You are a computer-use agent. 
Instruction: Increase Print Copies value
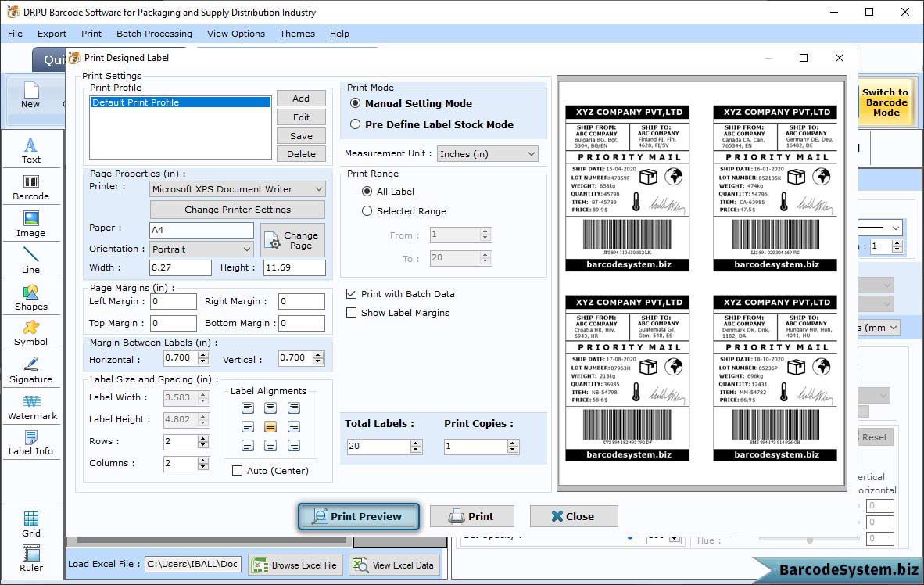(x=513, y=443)
